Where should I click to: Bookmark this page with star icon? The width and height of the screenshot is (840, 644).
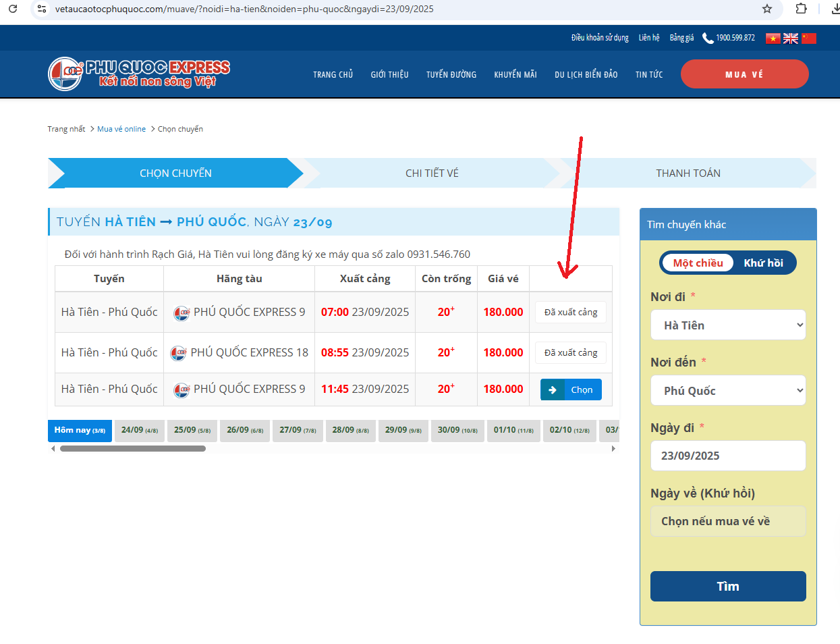tap(766, 9)
